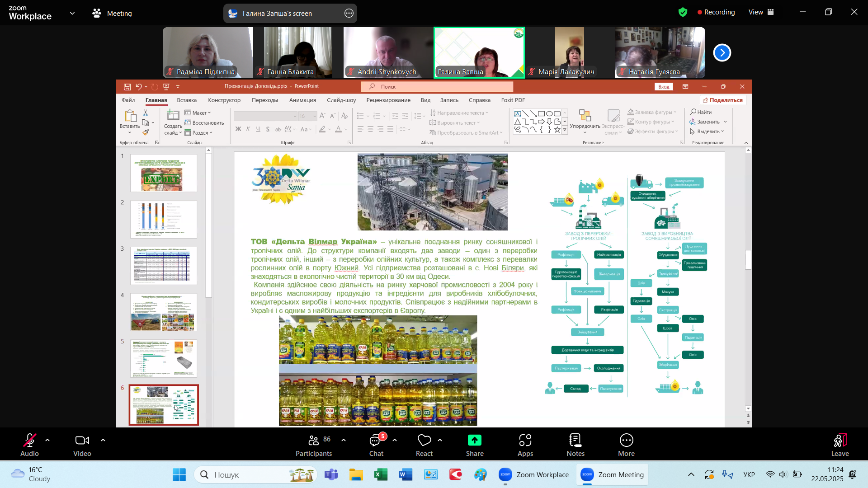
Task: Click the Format Painter brush icon
Action: (x=146, y=132)
